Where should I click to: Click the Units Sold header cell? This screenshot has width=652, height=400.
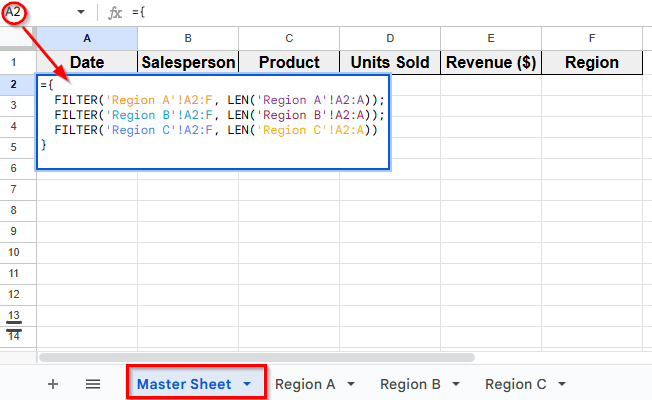[390, 62]
